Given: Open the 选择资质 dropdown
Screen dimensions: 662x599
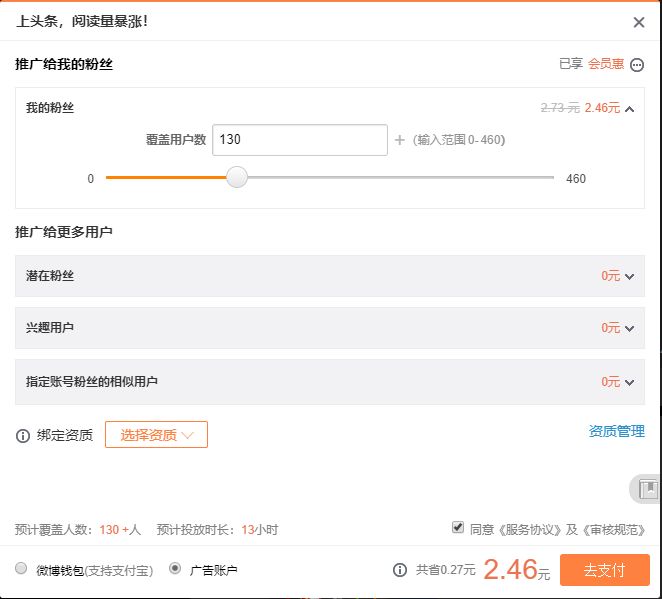Looking at the screenshot, I should 156,434.
